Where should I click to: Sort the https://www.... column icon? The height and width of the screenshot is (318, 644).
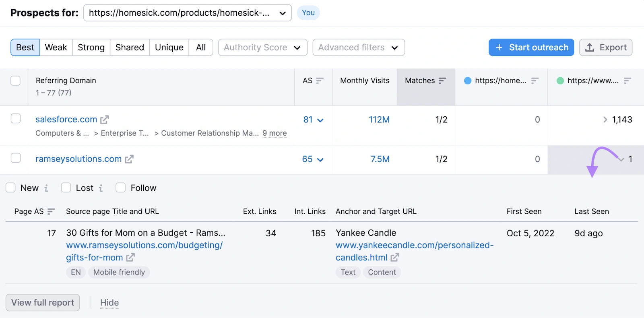tap(627, 81)
